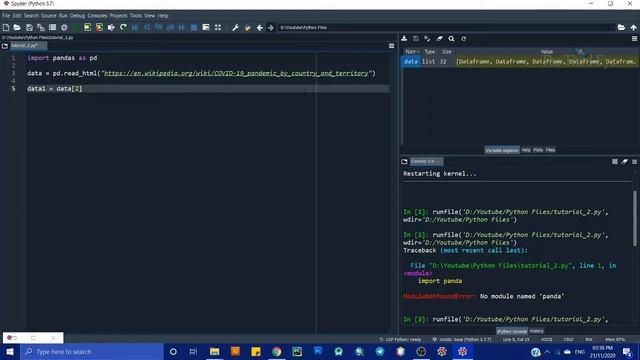Sort variables by Type column
Viewport: 640px width, 360px height.
point(430,52)
